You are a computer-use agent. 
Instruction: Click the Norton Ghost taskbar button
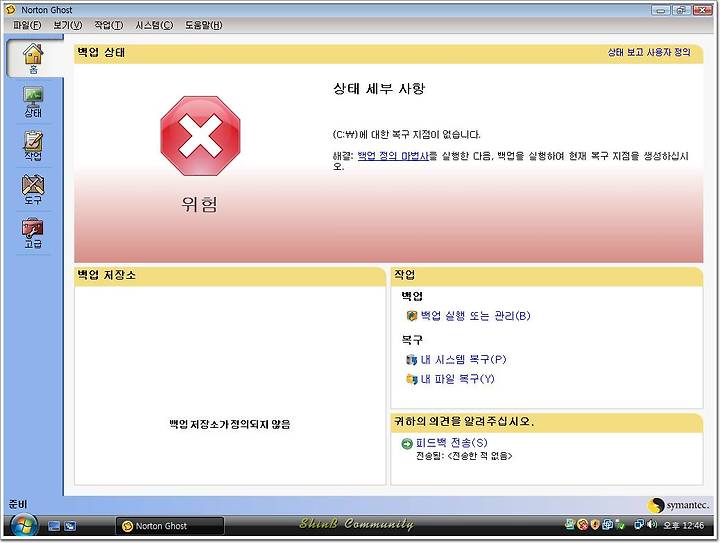pyautogui.click(x=170, y=526)
